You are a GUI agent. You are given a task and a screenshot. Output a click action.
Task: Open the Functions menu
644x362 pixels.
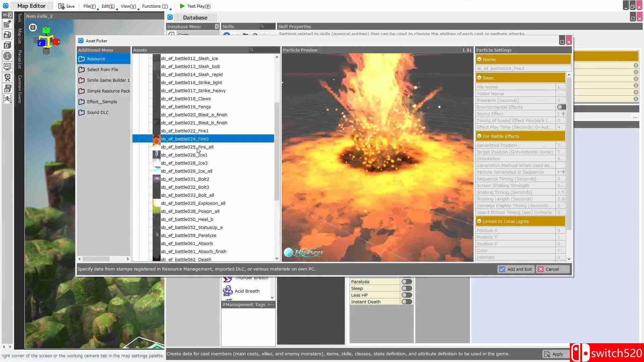pos(155,6)
